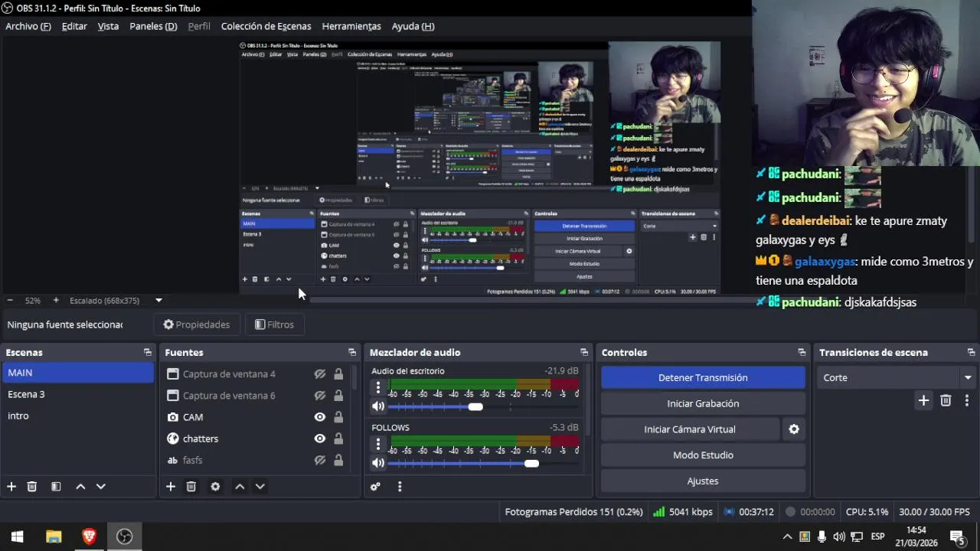Open Editar menu

(x=74, y=26)
